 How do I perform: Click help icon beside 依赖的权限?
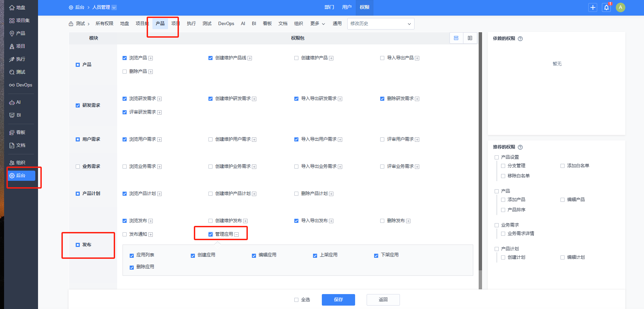pos(520,39)
